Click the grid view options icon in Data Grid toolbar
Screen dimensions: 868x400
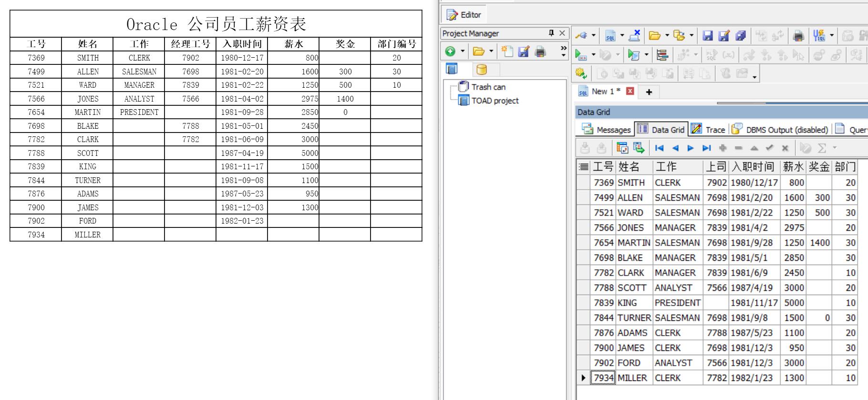tap(622, 148)
